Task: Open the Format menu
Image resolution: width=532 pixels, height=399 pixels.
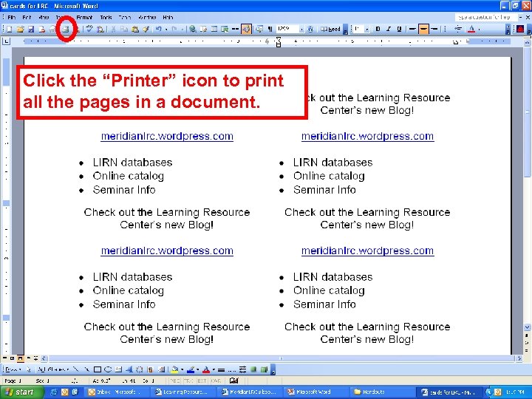Action: (84, 17)
